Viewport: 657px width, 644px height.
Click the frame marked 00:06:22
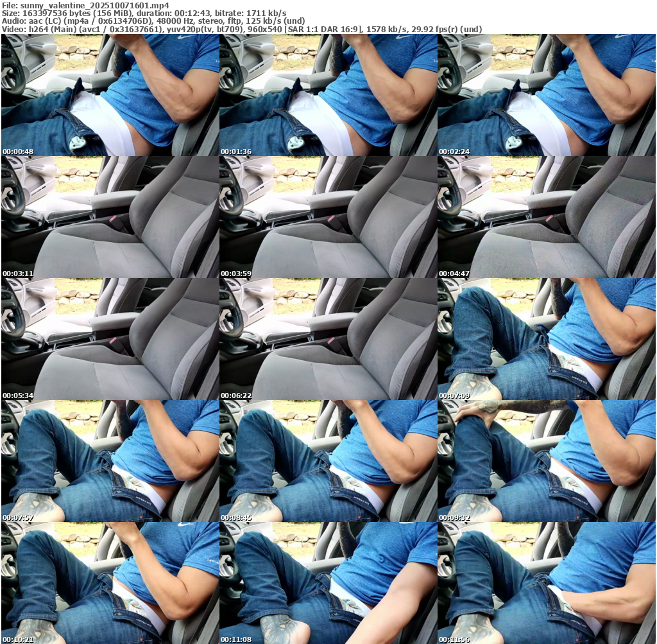coord(328,339)
